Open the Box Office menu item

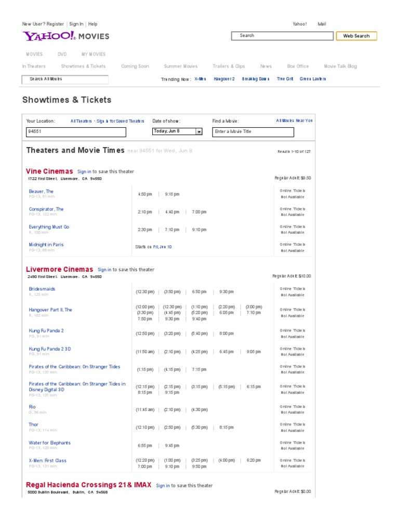click(x=298, y=66)
